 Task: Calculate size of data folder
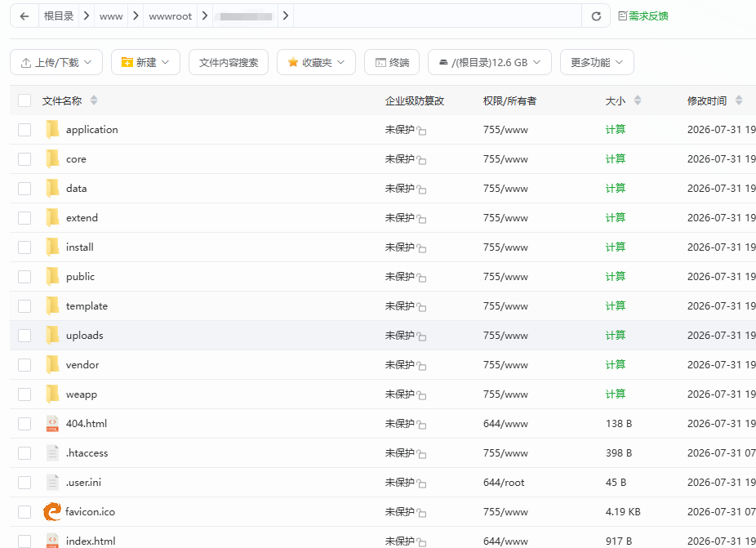click(616, 188)
